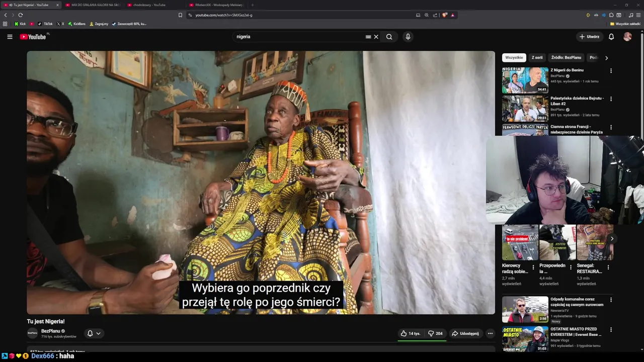This screenshot has width=644, height=362.
Task: Open YouTube notifications bell
Action: (x=611, y=37)
